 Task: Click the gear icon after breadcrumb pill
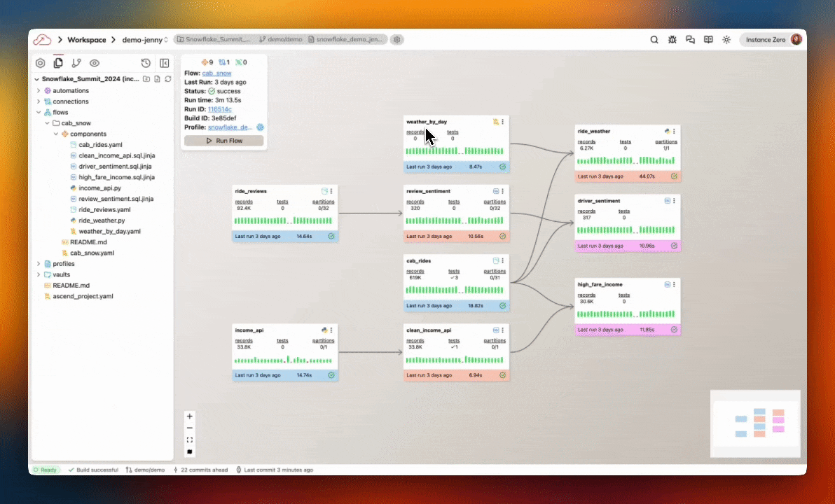(x=396, y=39)
